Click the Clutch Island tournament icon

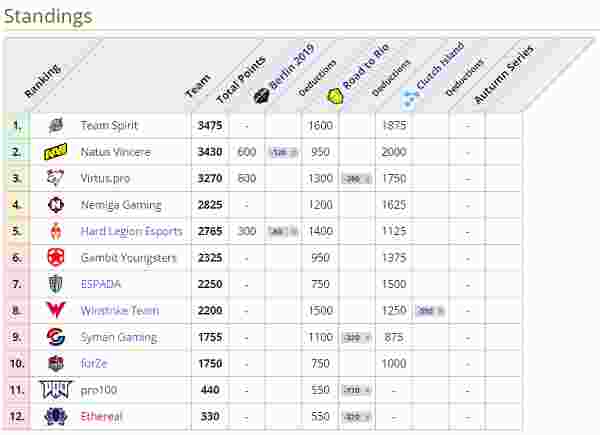[x=409, y=98]
